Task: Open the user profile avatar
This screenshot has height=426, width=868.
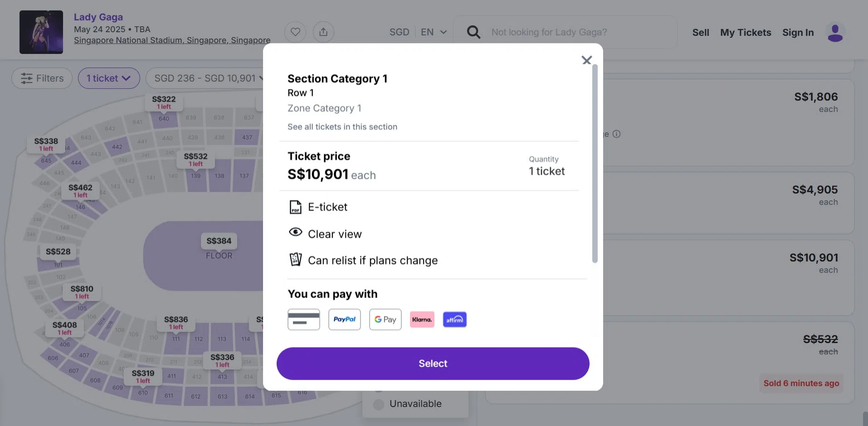Action: pos(835,33)
